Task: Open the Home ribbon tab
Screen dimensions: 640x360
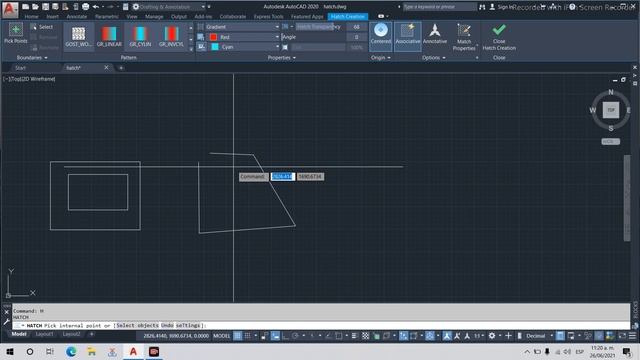Action: click(31, 17)
